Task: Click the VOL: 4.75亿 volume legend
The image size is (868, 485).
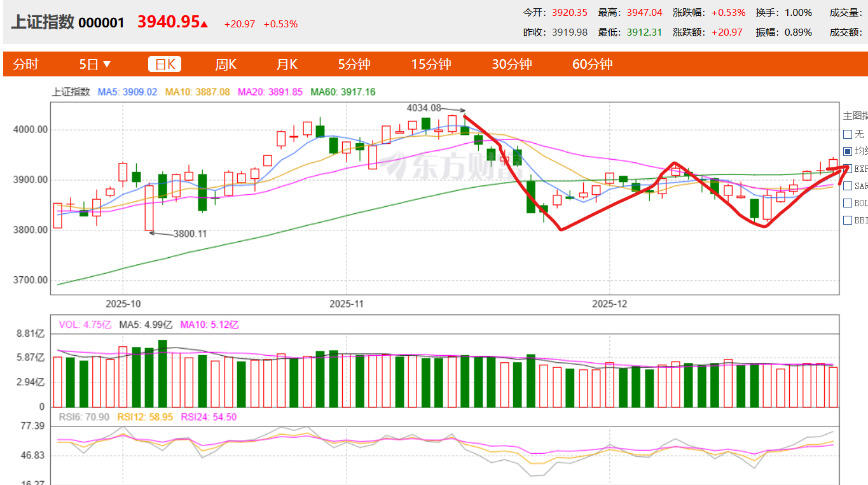Action: pos(85,324)
